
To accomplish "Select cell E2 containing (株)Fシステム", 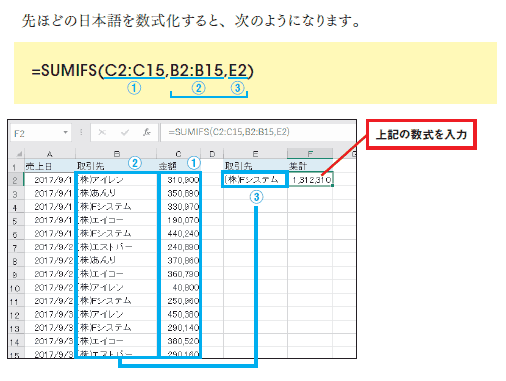I will click(x=255, y=180).
